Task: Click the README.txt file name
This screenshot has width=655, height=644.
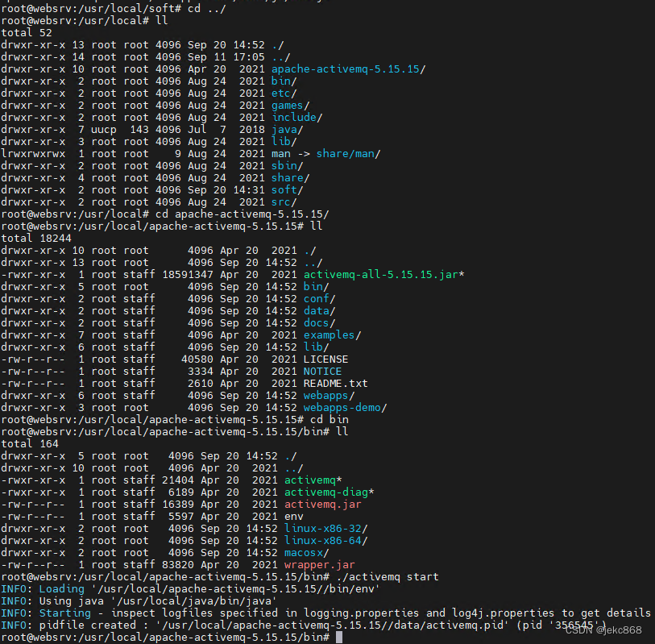Action: click(335, 384)
